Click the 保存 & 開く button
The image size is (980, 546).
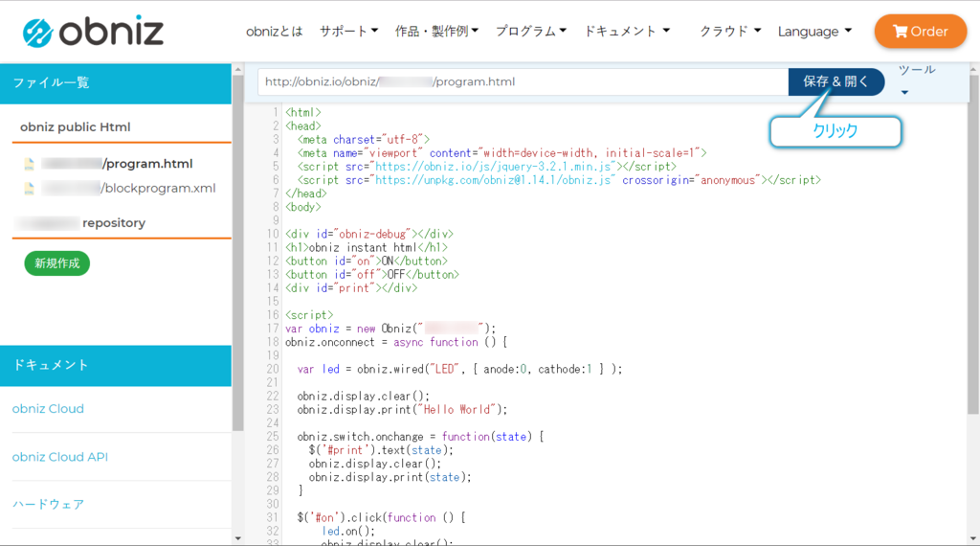tap(835, 82)
